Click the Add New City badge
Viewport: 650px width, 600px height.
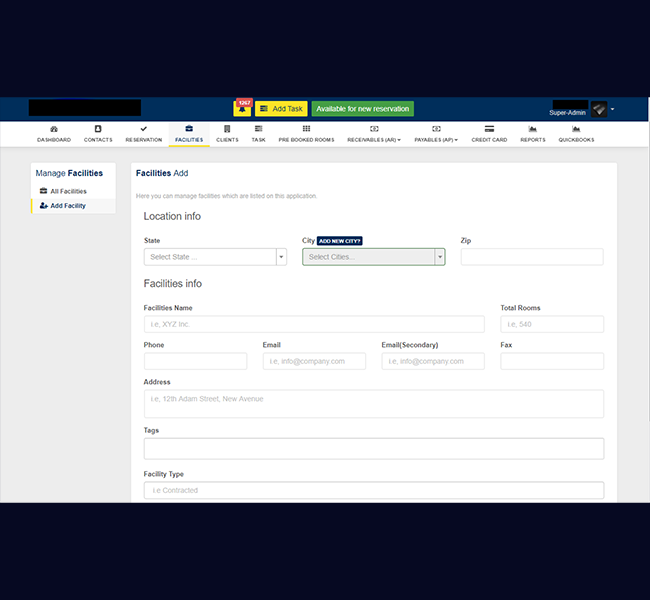[x=340, y=241]
